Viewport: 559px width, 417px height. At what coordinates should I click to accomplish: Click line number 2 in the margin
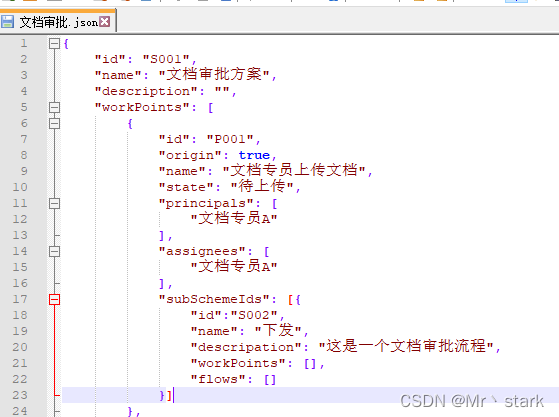(24, 59)
